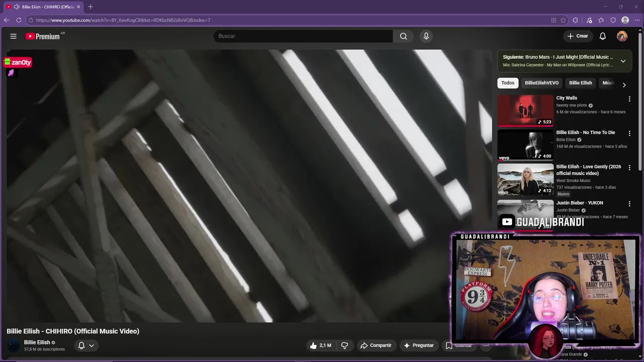
Task: Open the browser apps icon in address bar
Action: point(553,20)
